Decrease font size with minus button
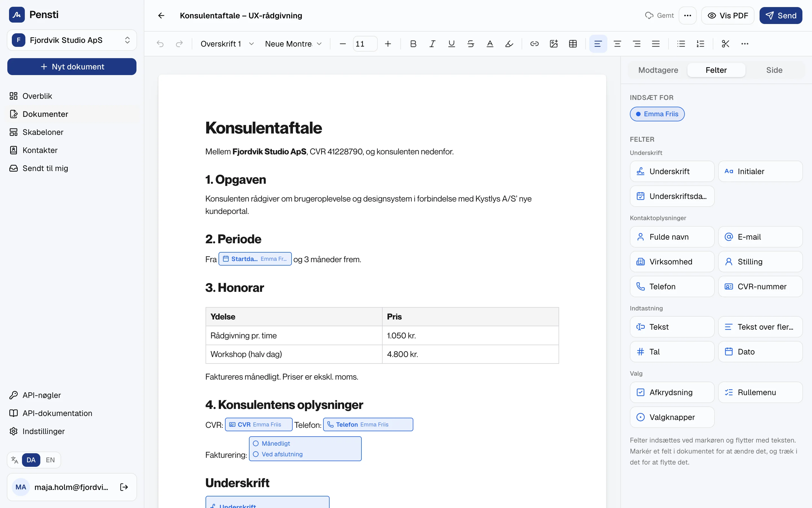This screenshot has height=508, width=812. coord(343,44)
